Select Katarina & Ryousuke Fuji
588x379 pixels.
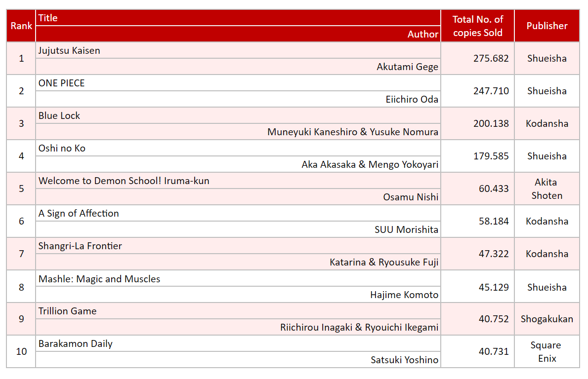click(x=383, y=262)
